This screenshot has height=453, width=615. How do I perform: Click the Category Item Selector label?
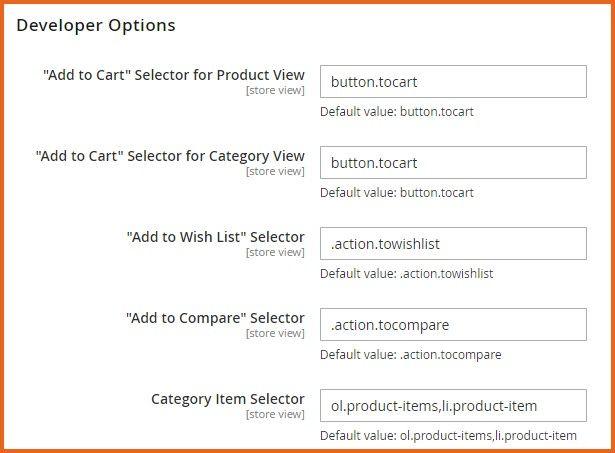(x=228, y=399)
